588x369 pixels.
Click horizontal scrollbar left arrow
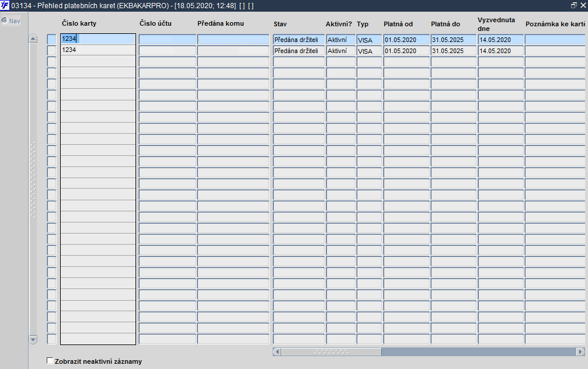[x=277, y=351]
